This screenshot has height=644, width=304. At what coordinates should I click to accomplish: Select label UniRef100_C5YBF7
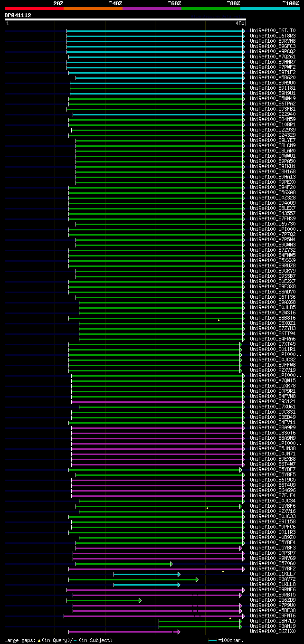(273, 469)
